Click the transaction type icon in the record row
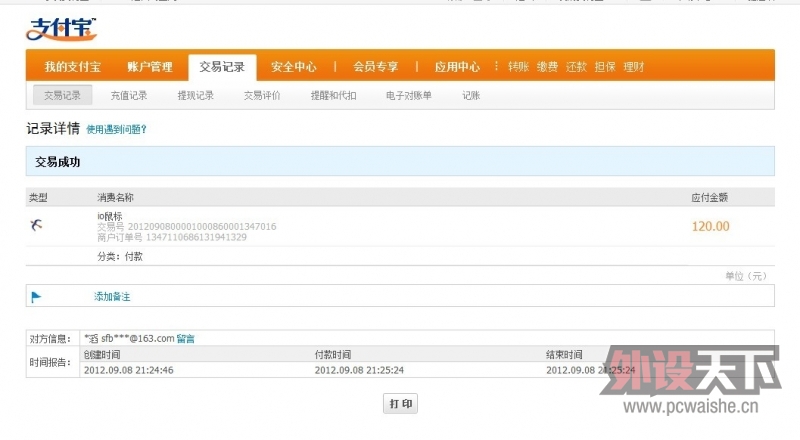 [x=36, y=225]
